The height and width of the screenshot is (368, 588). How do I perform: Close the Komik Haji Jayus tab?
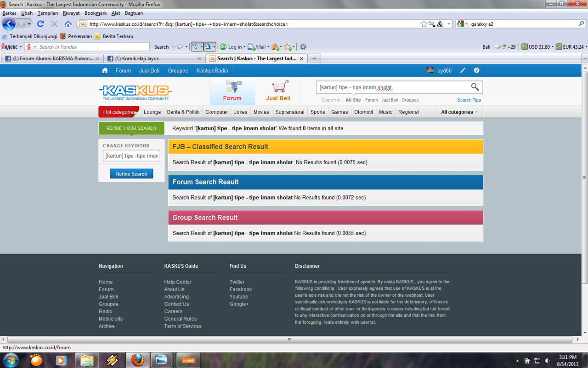[x=199, y=58]
